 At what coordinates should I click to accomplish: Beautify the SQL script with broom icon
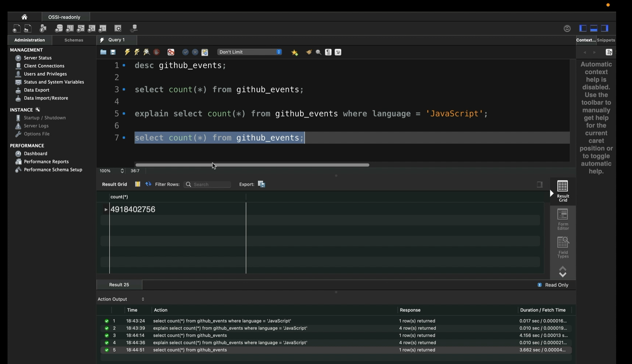tap(308, 52)
